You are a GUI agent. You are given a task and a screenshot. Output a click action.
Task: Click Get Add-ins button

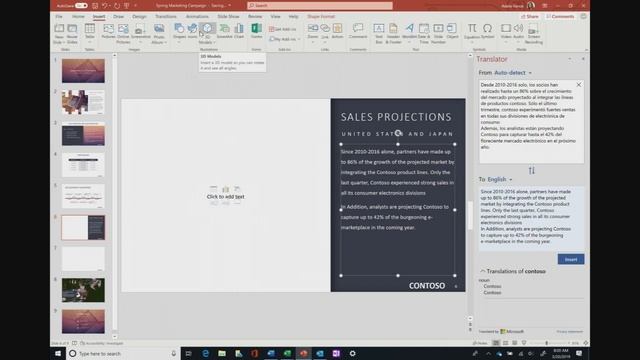click(282, 29)
